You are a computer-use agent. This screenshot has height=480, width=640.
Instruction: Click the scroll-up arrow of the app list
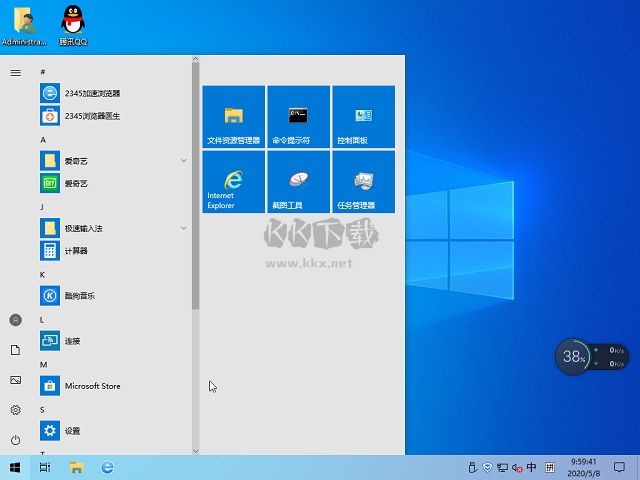tap(195, 59)
